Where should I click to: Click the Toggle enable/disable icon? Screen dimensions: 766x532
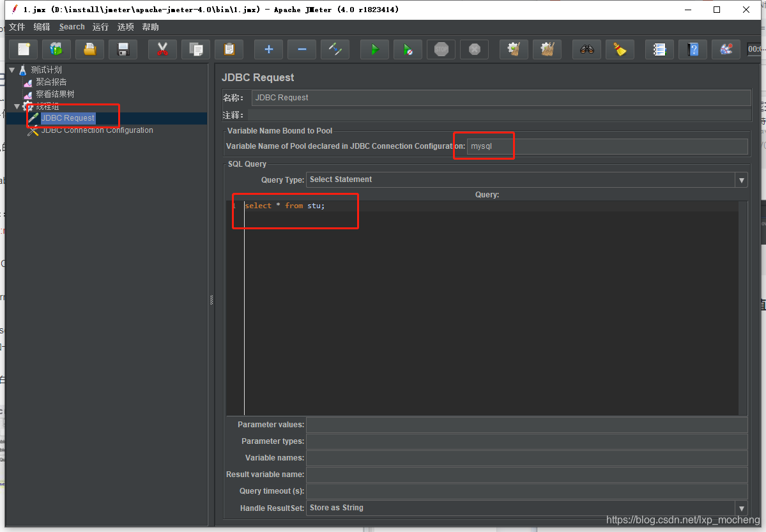tap(335, 49)
